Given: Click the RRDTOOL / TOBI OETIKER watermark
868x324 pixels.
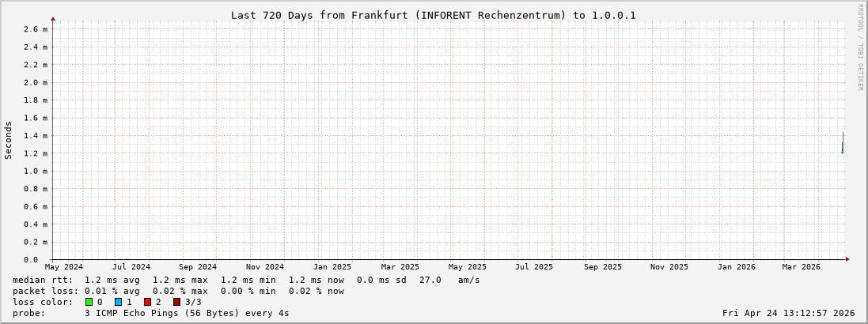Looking at the screenshot, I should coord(860,47).
